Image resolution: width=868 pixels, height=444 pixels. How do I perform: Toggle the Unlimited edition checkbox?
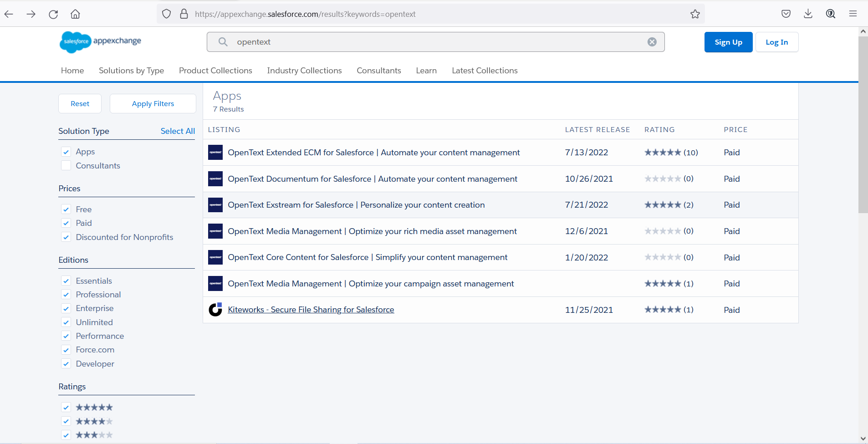pyautogui.click(x=66, y=322)
